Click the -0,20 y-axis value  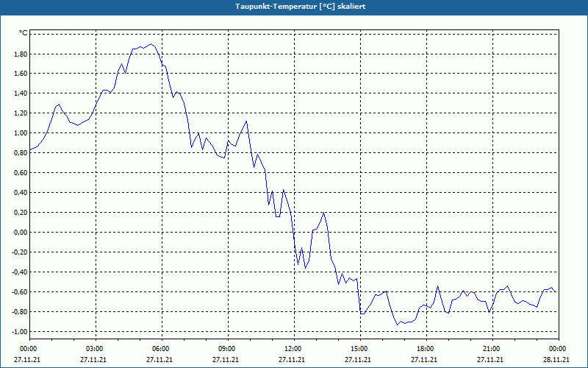[x=19, y=252]
